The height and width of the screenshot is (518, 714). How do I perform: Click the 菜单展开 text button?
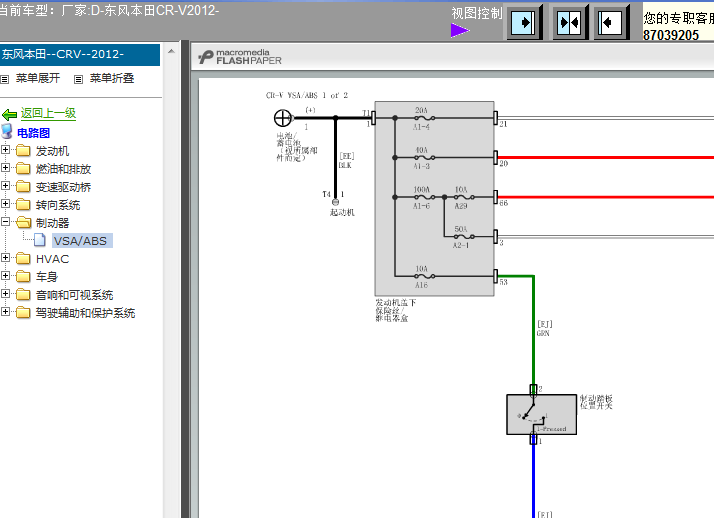point(38,78)
